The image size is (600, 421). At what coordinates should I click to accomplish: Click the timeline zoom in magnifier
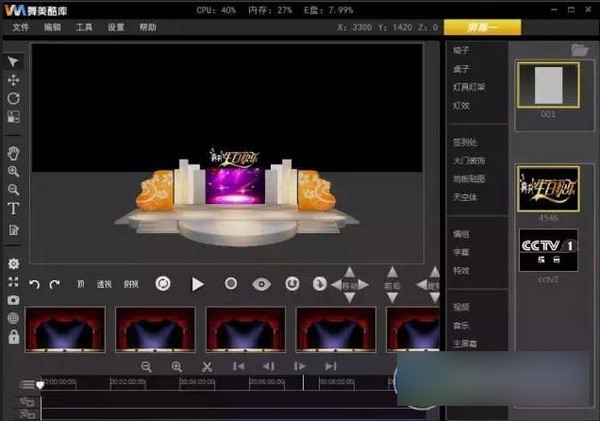(176, 367)
